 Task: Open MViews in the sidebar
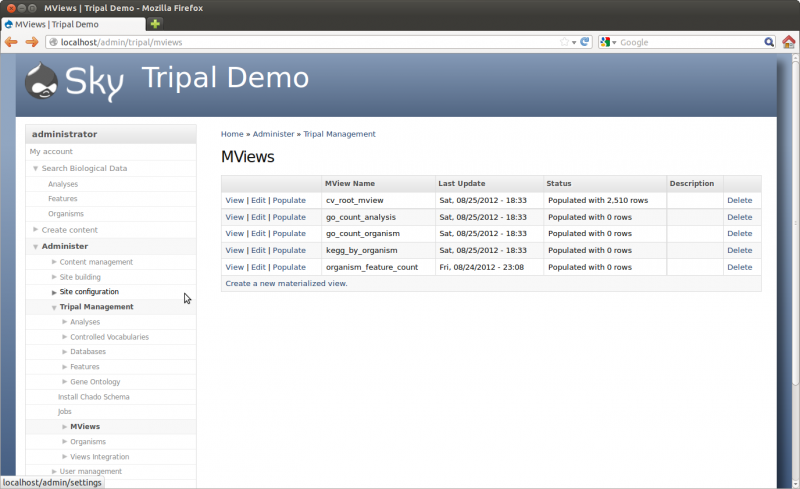click(85, 426)
